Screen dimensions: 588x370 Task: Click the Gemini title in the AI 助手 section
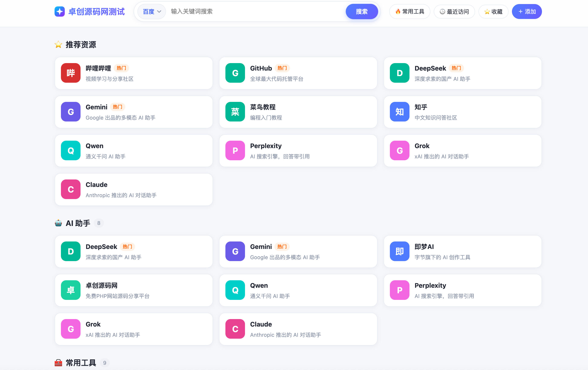point(261,247)
